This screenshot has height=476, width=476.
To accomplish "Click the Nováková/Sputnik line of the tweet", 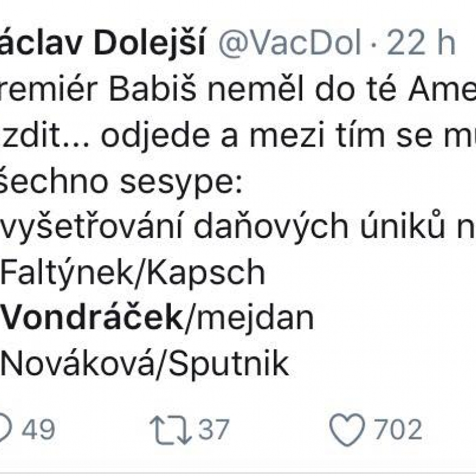I will point(145,363).
